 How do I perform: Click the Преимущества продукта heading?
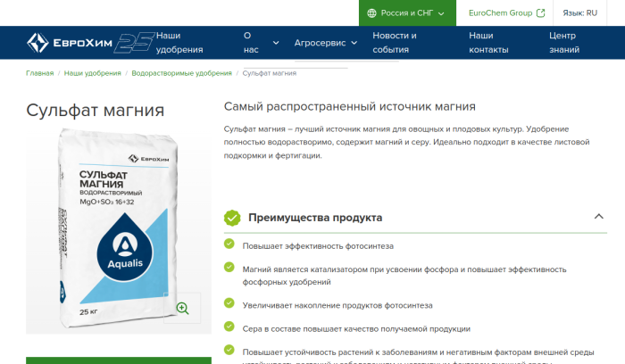tap(315, 218)
